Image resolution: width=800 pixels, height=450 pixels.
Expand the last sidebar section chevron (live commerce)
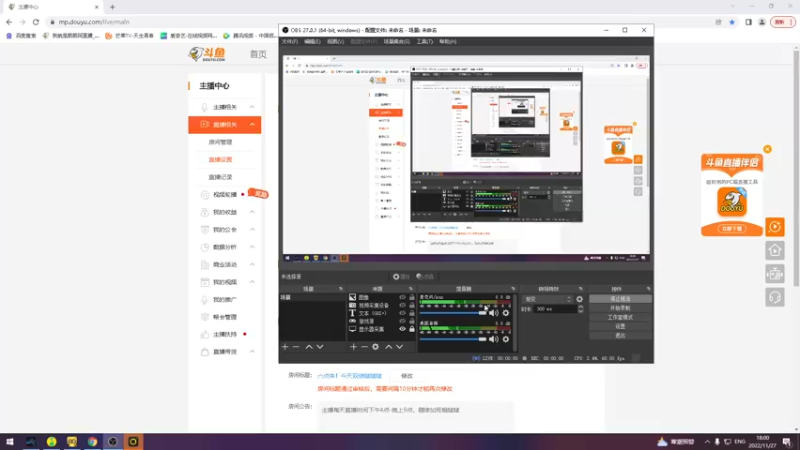(252, 352)
